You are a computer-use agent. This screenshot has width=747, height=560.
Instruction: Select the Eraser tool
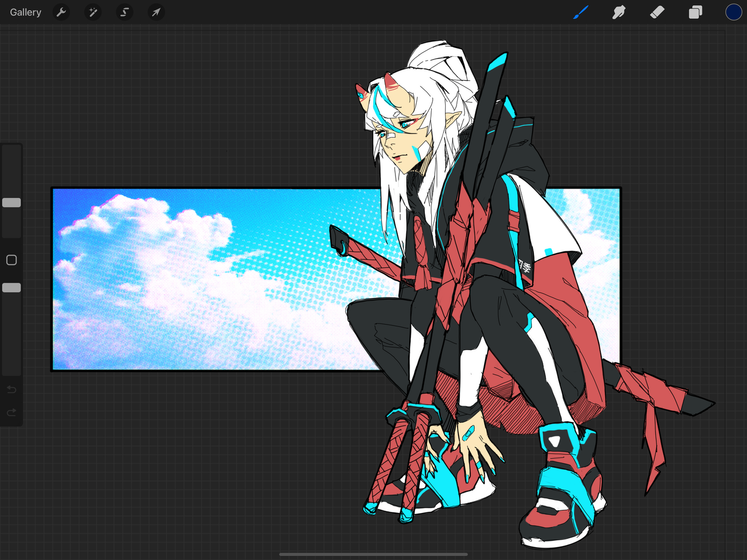click(657, 12)
